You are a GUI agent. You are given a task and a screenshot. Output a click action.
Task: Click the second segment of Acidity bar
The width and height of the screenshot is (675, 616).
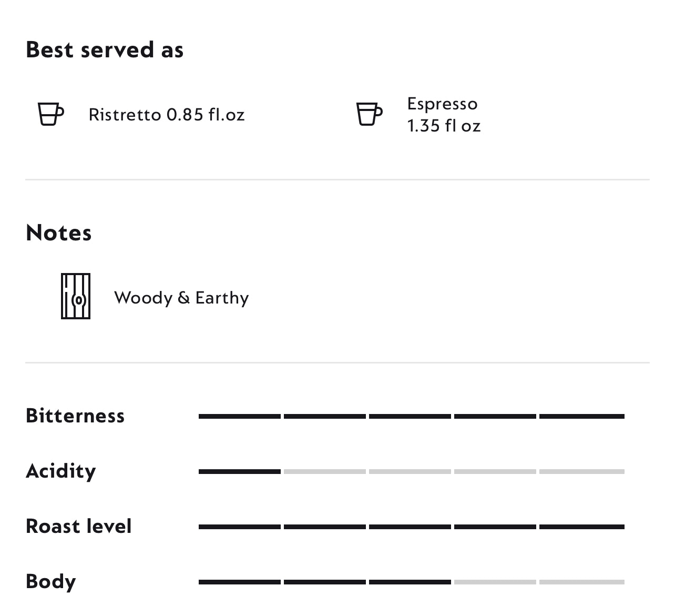point(325,471)
